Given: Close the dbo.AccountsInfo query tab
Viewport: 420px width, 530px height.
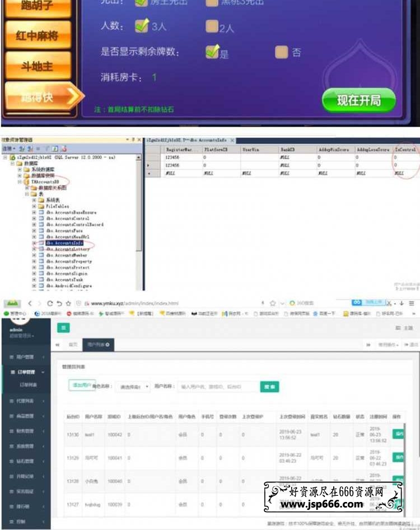Looking at the screenshot, I should 232,140.
